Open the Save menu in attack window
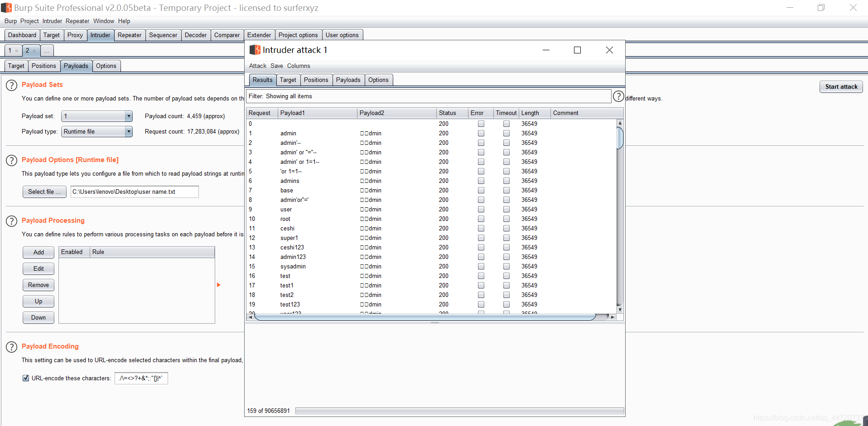The width and height of the screenshot is (868, 426). [x=277, y=66]
